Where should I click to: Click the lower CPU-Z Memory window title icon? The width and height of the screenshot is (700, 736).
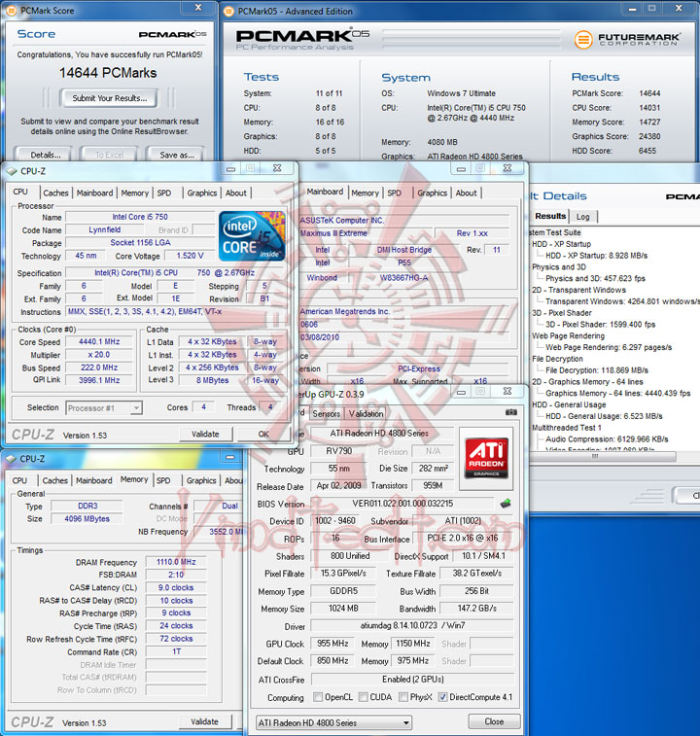pyautogui.click(x=11, y=459)
